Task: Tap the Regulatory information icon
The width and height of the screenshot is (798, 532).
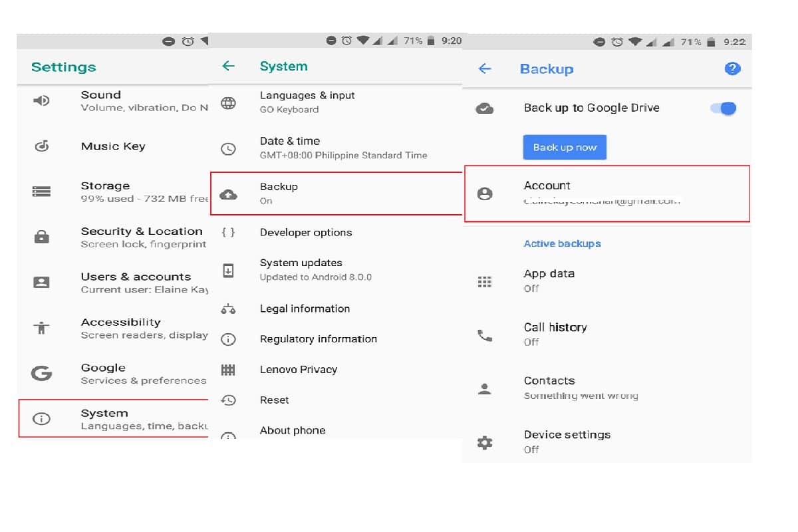Action: coord(228,339)
